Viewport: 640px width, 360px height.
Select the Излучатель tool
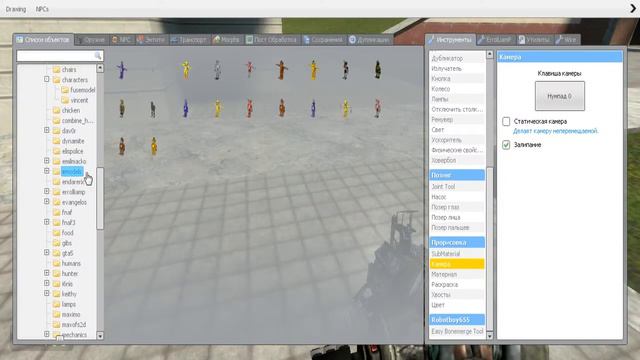coord(457,69)
